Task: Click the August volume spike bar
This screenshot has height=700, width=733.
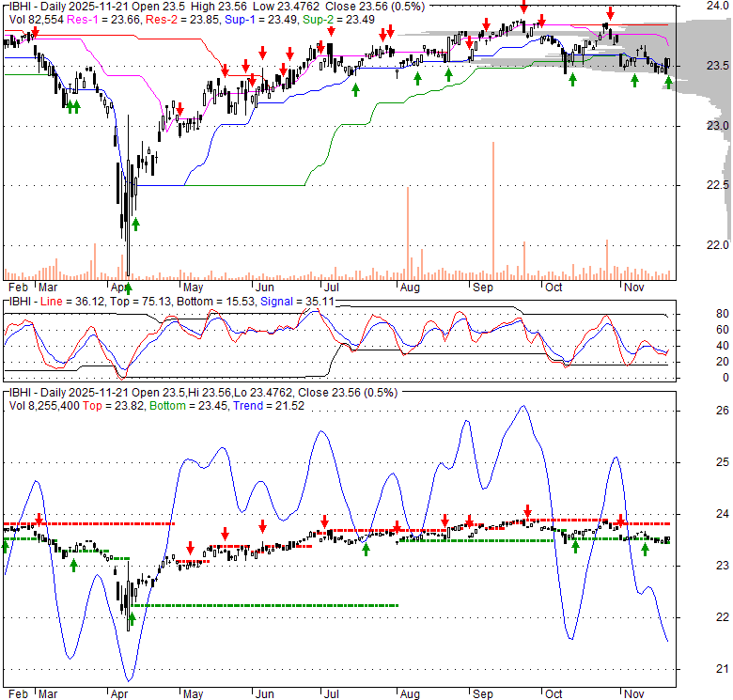Action: point(407,233)
